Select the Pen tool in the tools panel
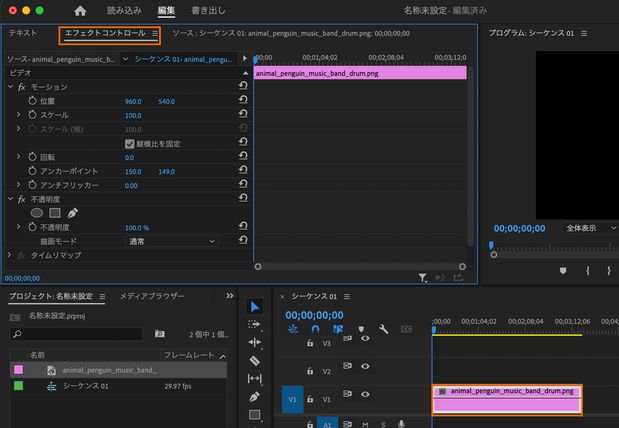The image size is (619, 428). [x=254, y=397]
